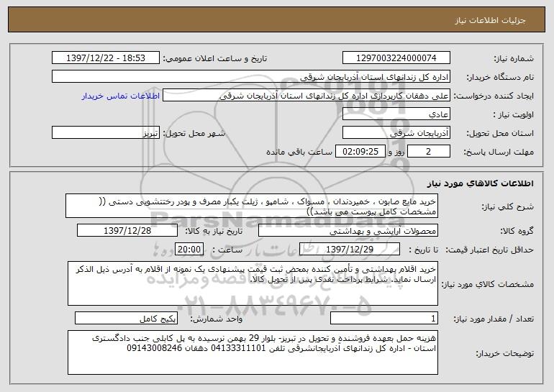Click the label اولویت نیاز
Viewport: 554px width, 392px height.
pyautogui.click(x=514, y=114)
